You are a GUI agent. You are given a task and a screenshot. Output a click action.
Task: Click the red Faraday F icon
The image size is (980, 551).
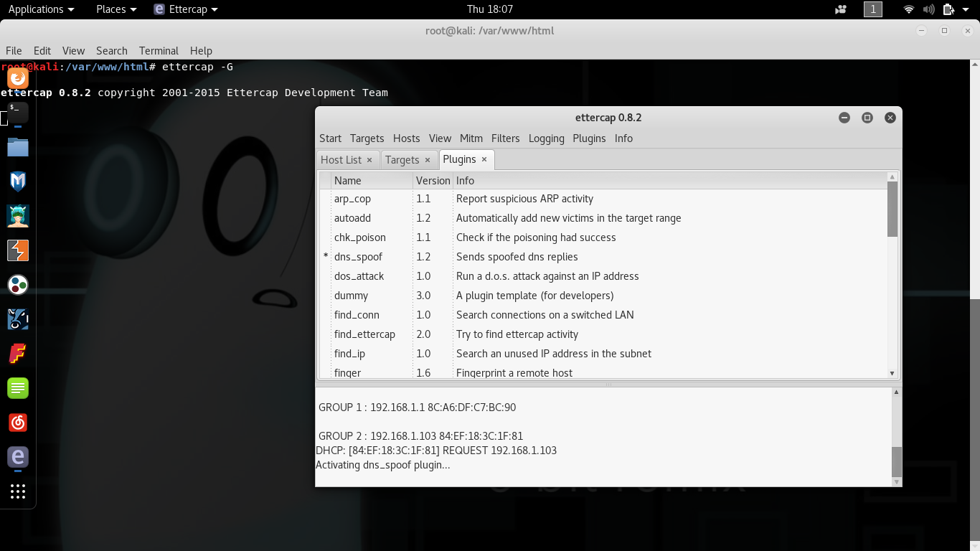[x=18, y=354]
